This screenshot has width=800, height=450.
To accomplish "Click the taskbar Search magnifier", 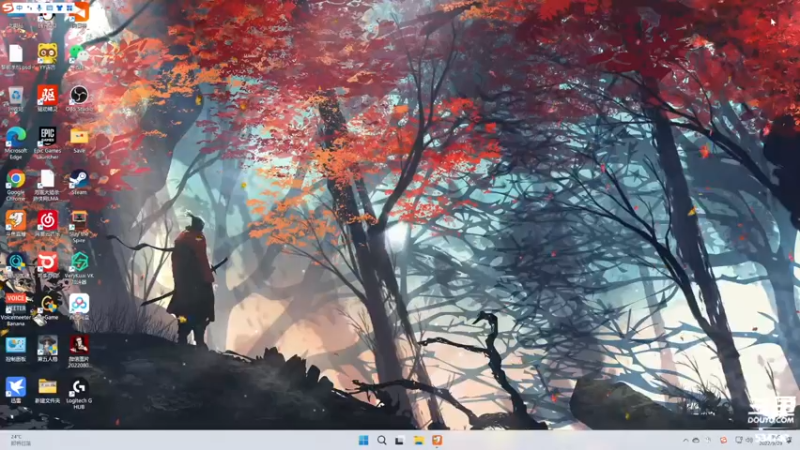I will tap(382, 440).
